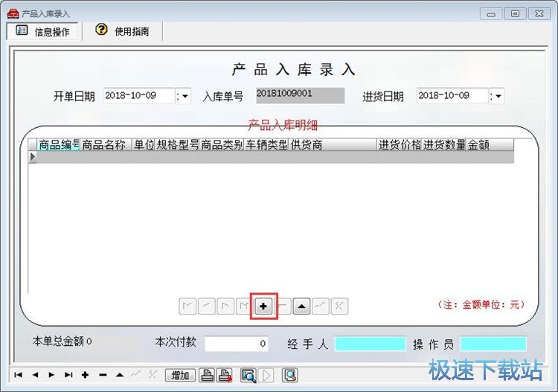Click the 开单日期 date field
Viewport: 558px width, 392px height.
(139, 96)
